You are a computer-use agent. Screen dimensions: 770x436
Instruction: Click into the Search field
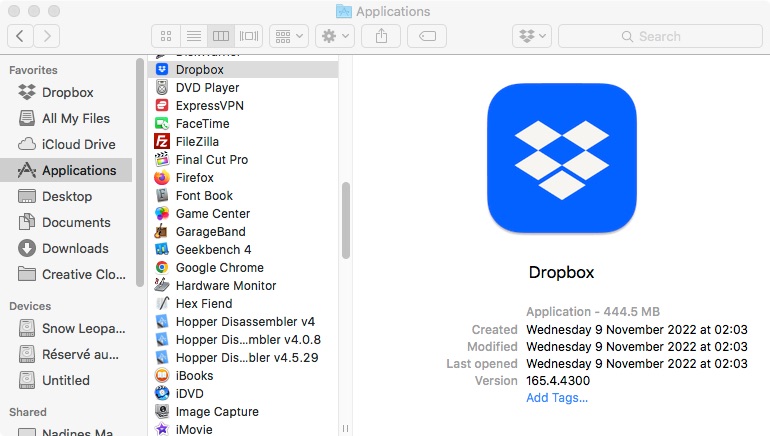[660, 36]
